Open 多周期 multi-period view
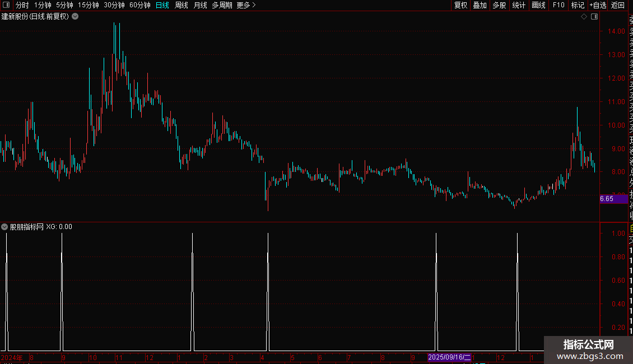The image size is (633, 364). click(222, 5)
